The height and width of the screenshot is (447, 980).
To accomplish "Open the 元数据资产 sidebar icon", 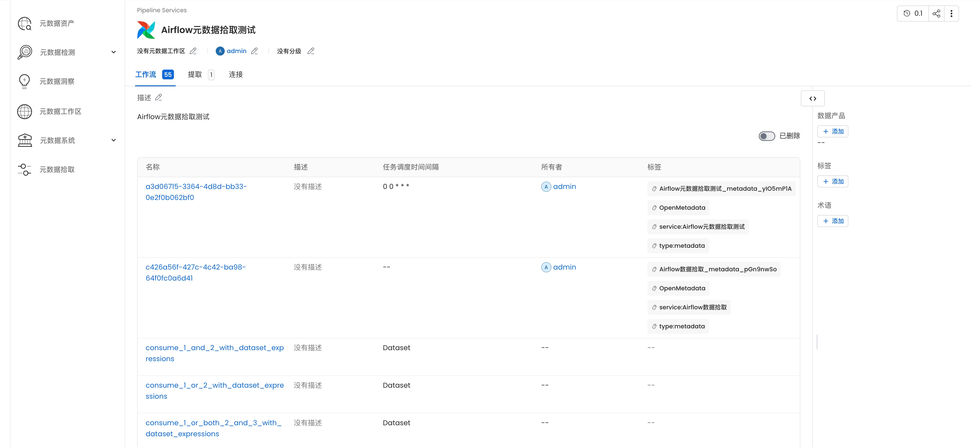I will tap(25, 24).
